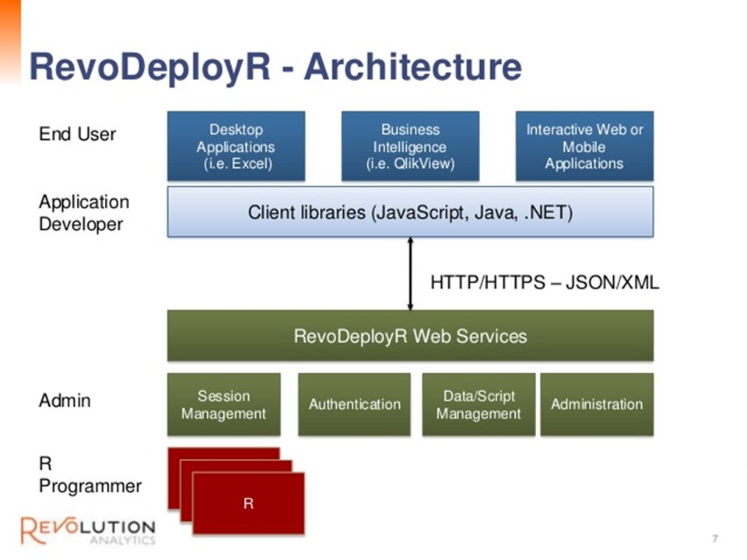Select the Client libraries (JavaScript, Java, .NET) bar
The image size is (747, 560).
pos(410,212)
